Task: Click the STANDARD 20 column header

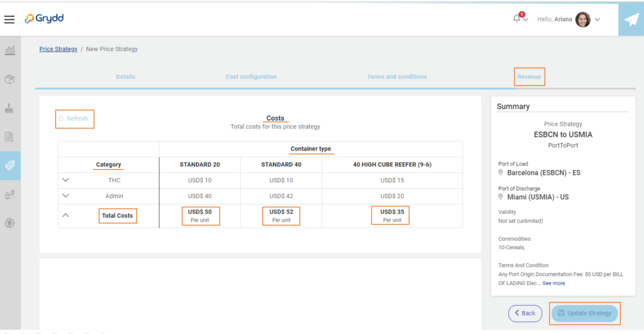Action: tap(199, 164)
